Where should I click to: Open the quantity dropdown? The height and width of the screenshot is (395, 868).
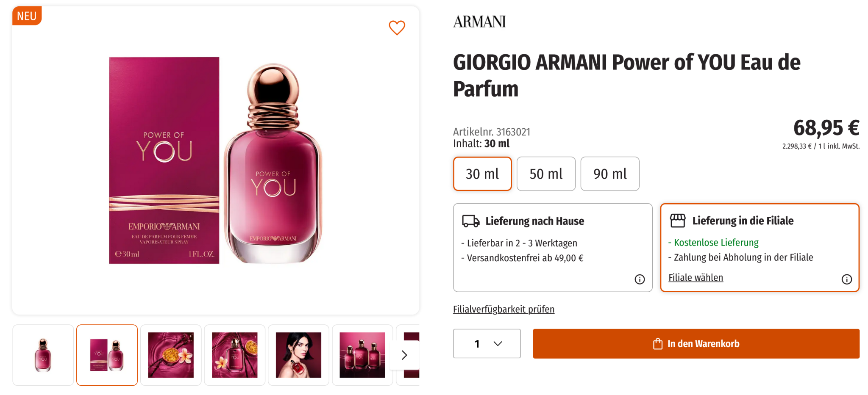pos(487,344)
